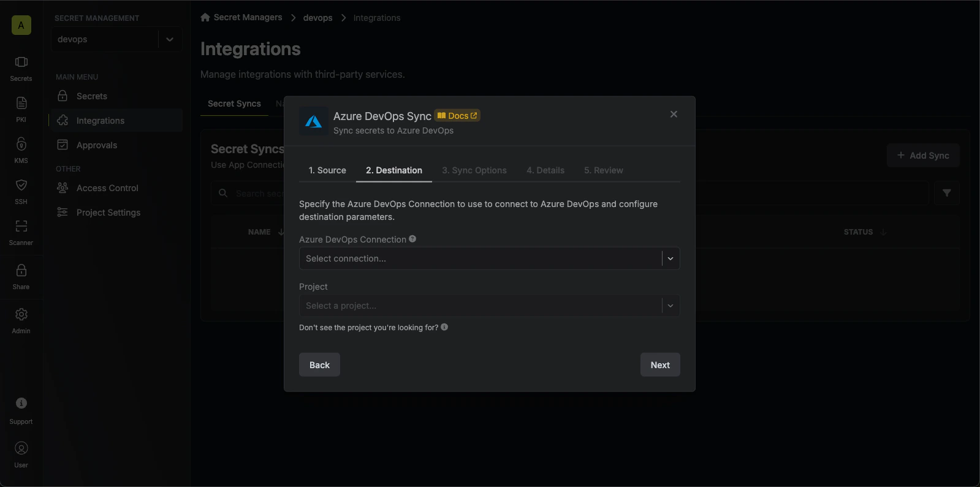Viewport: 980px width, 487px height.
Task: Switch to the Secret Syncs tab
Action: click(x=234, y=104)
